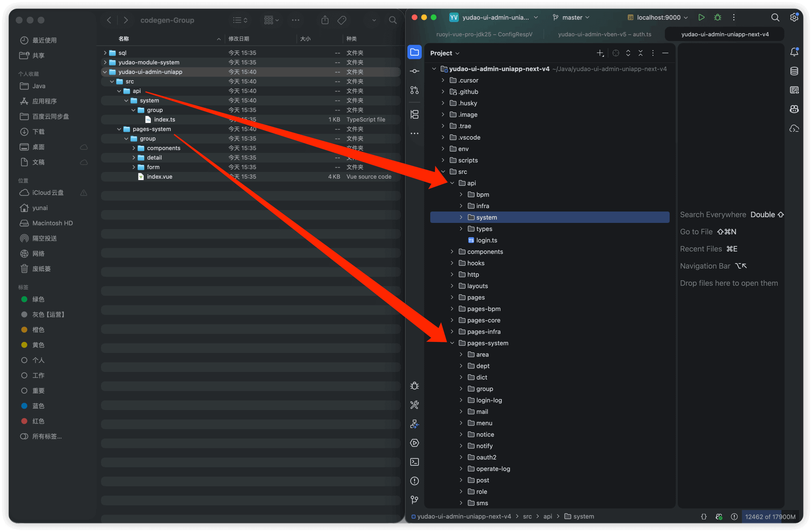Screen dimensions: 812x532
Task: Click the Debug bug icon in toolbar
Action: [718, 18]
